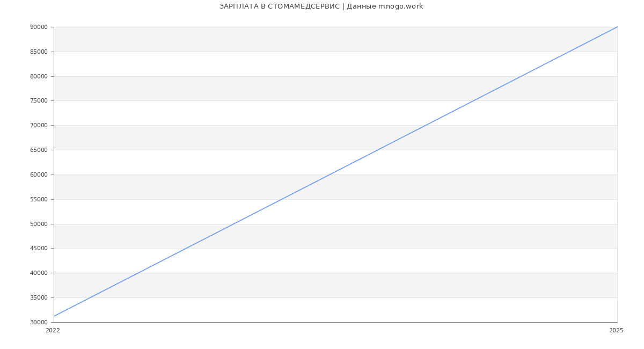Select the 35000 y-axis label
Viewport: 644px width, 349px height.
click(39, 298)
